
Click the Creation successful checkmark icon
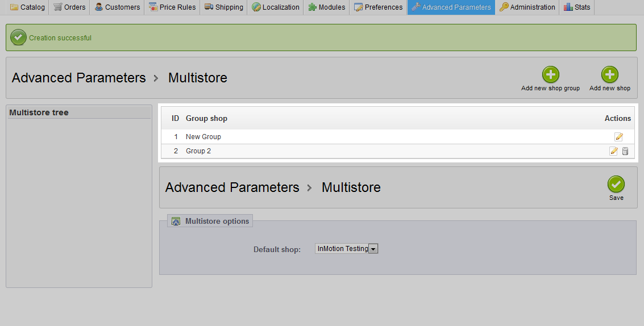tap(19, 37)
